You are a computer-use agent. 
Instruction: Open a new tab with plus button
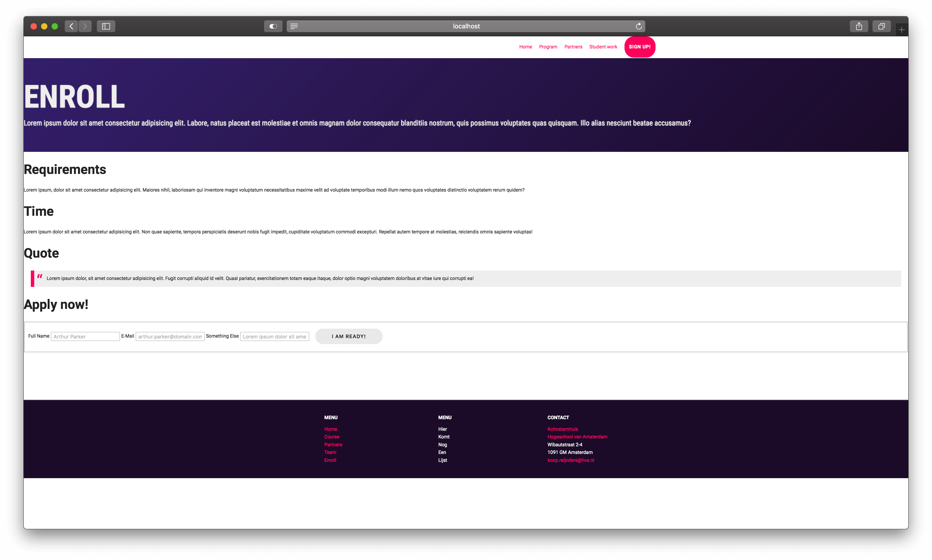click(x=901, y=30)
